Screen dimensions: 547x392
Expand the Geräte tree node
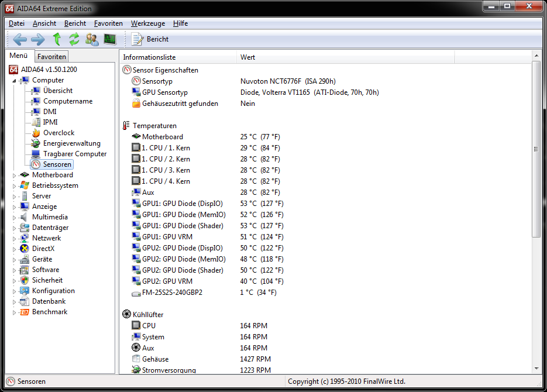[14, 259]
